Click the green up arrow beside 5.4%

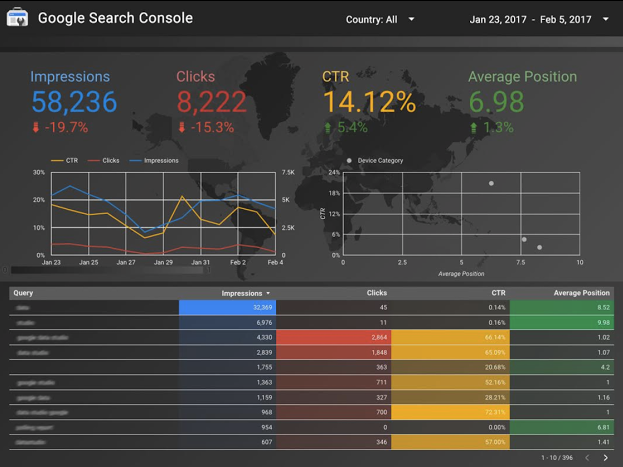(328, 127)
